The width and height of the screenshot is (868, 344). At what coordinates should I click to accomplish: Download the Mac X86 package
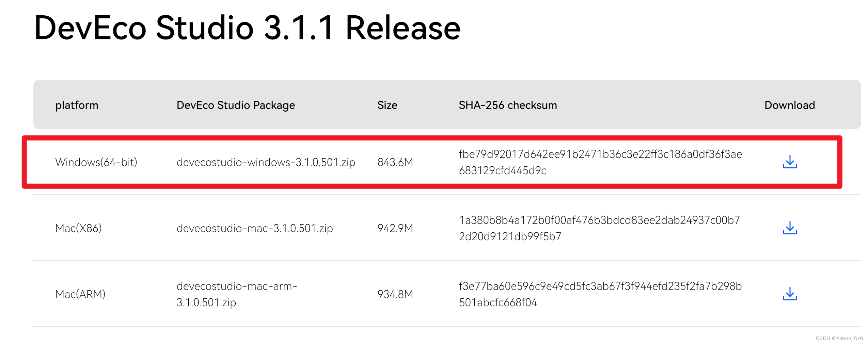click(x=789, y=228)
